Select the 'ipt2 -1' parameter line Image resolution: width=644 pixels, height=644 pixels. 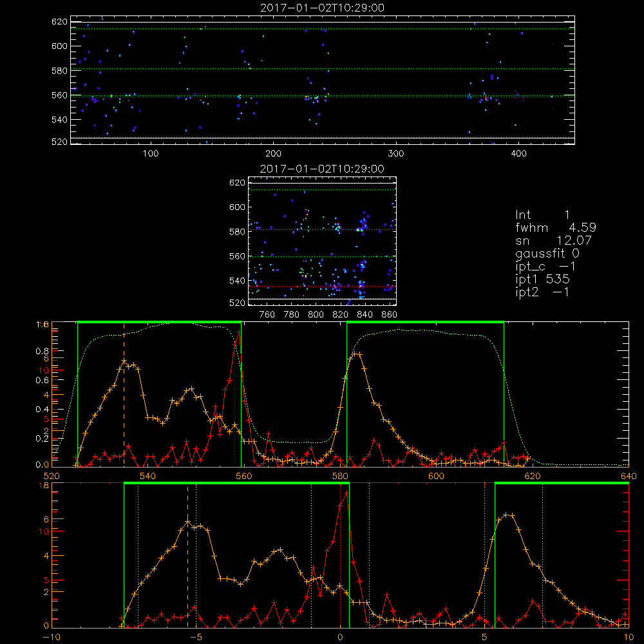[542, 292]
